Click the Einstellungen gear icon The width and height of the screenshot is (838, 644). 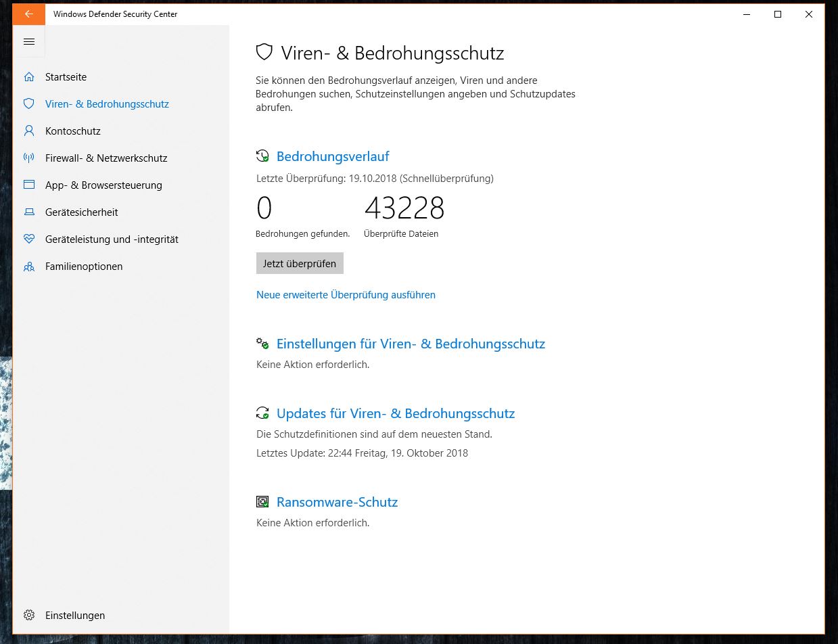click(x=28, y=616)
